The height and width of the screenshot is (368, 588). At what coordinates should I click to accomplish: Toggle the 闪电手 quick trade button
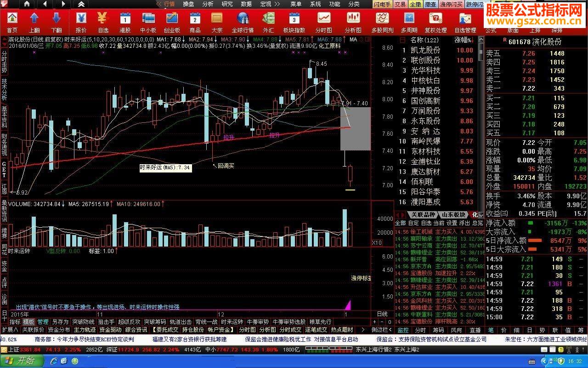coord(382,4)
